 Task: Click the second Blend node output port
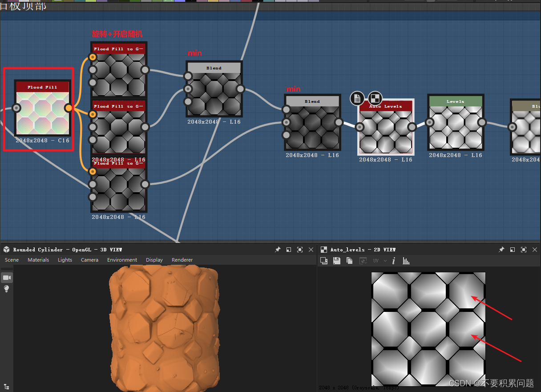339,122
